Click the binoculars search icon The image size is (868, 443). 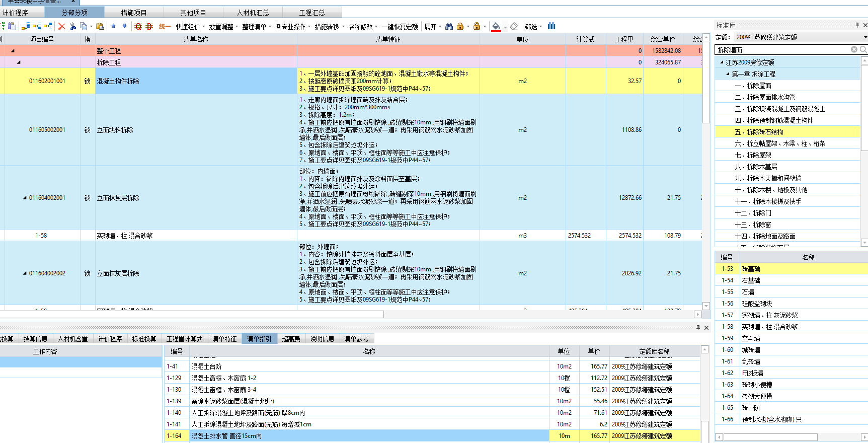click(x=449, y=26)
